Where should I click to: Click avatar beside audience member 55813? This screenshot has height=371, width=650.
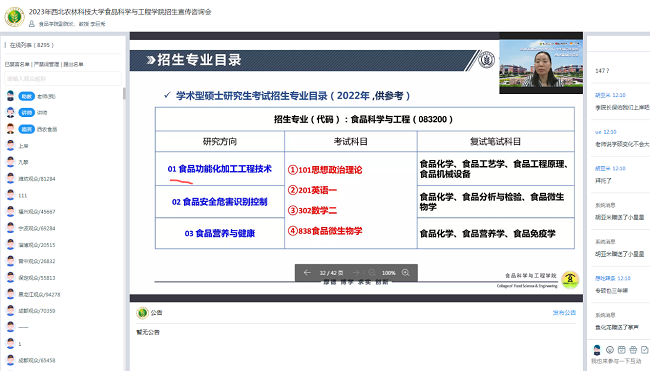coord(10,277)
